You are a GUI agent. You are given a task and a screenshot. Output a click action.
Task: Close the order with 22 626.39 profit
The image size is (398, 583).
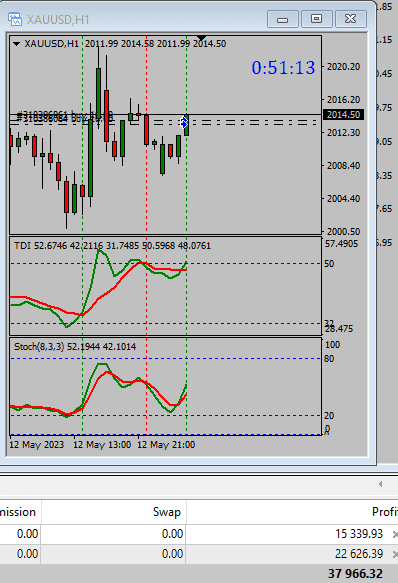pyautogui.click(x=395, y=554)
